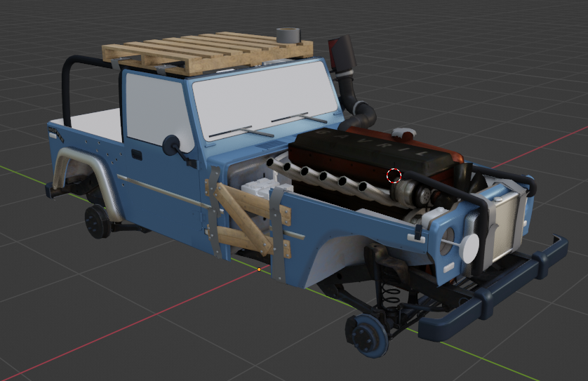Screen dimensions: 588x381
Task: Select the left windshield wiper
Action: [x=241, y=131]
